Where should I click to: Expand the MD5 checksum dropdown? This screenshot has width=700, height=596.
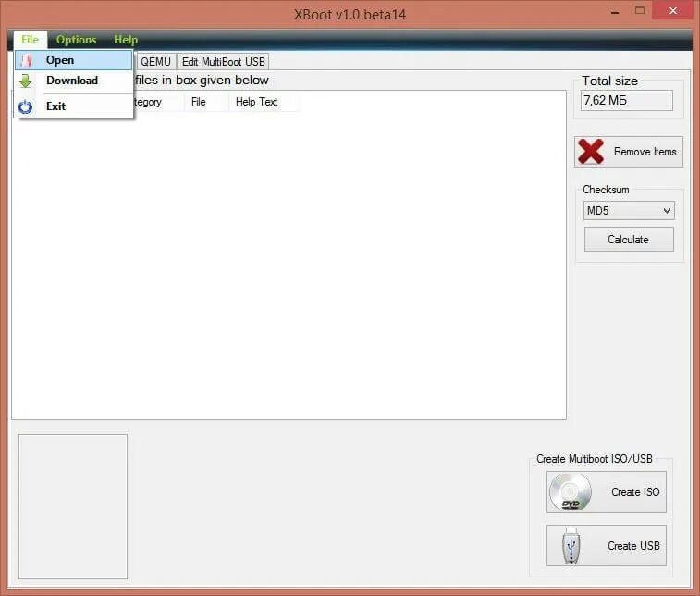coord(629,210)
